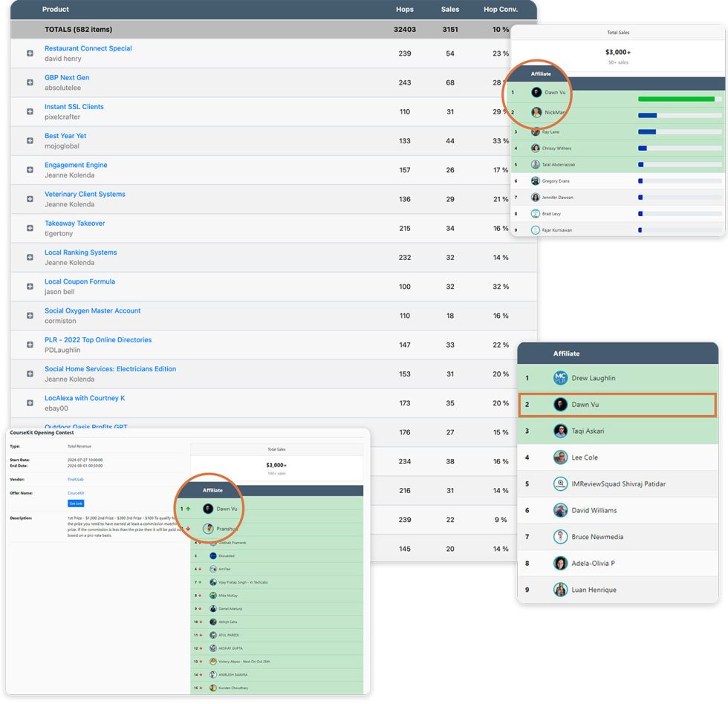Expand the GBP Next Gen row
The height and width of the screenshot is (704, 728).
[x=30, y=82]
